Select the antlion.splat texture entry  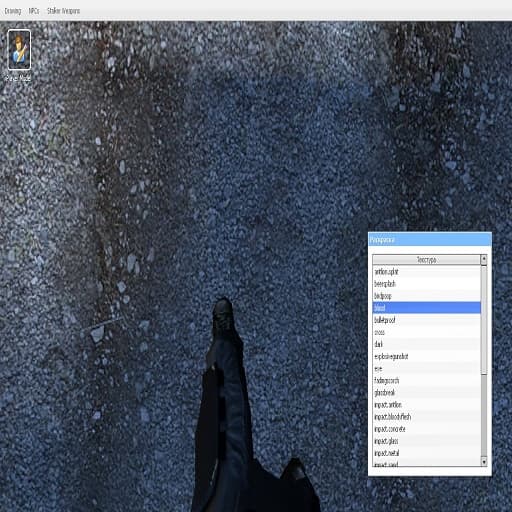[x=426, y=272]
